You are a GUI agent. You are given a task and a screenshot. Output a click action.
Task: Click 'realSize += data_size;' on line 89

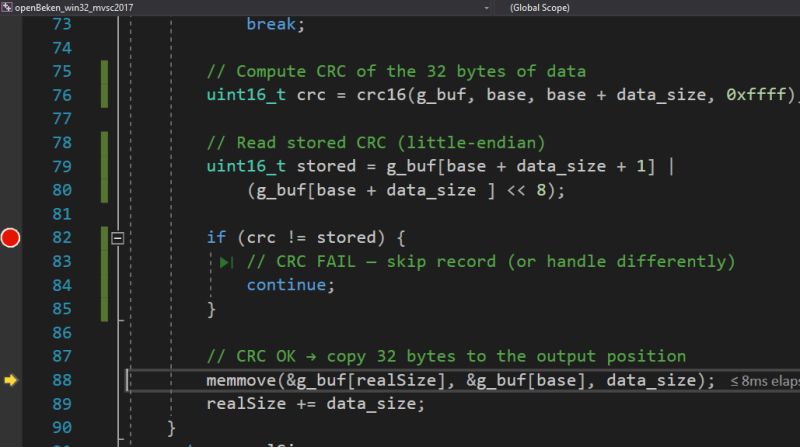click(315, 404)
